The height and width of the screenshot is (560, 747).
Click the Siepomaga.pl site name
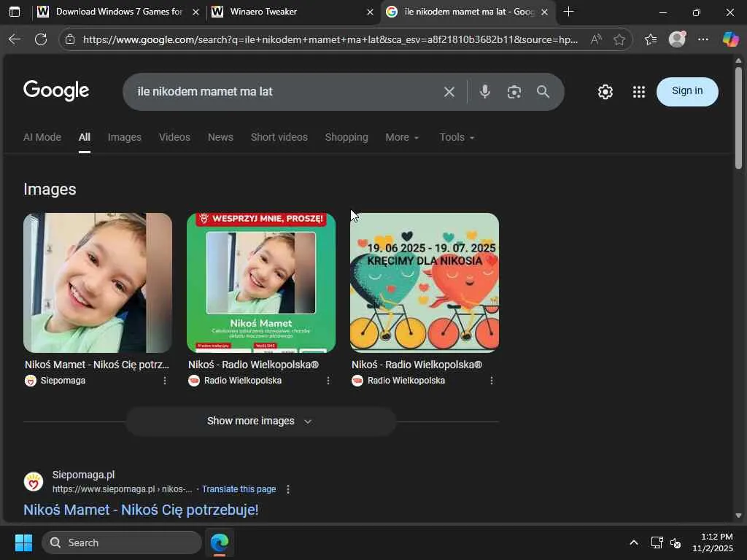(x=83, y=475)
